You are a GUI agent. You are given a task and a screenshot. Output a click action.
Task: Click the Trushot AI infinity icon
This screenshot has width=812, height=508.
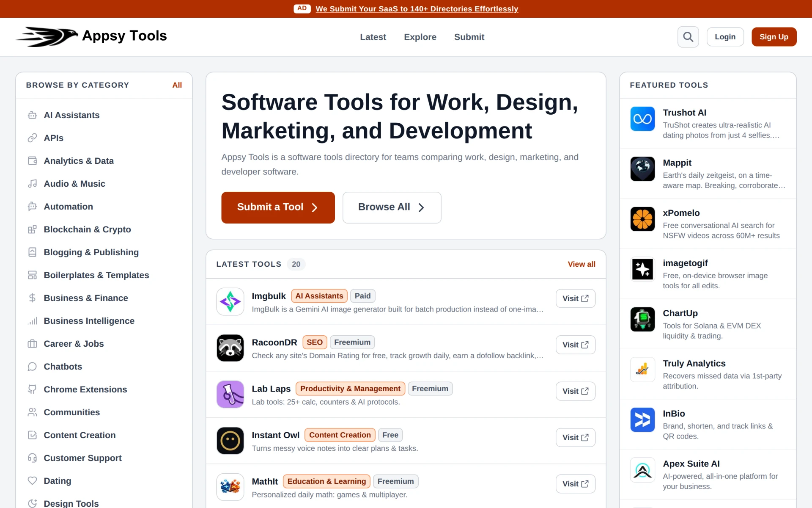click(642, 119)
